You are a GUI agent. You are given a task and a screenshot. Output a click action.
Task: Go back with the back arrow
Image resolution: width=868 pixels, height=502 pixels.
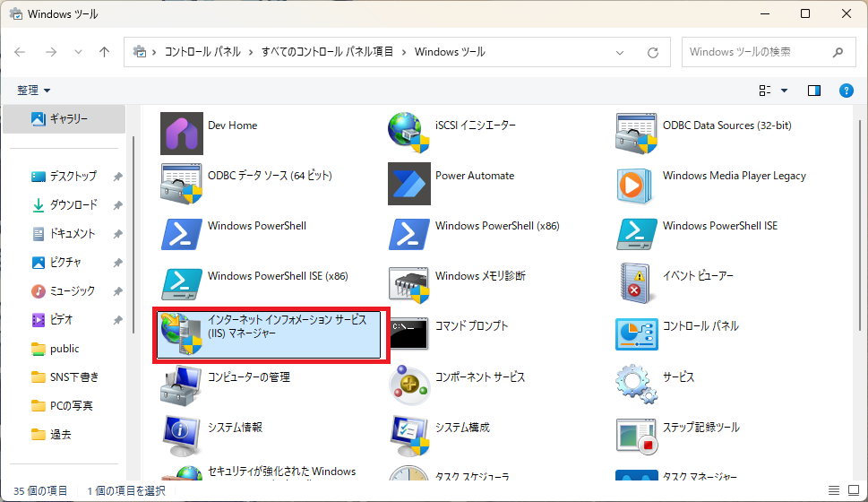[x=20, y=52]
